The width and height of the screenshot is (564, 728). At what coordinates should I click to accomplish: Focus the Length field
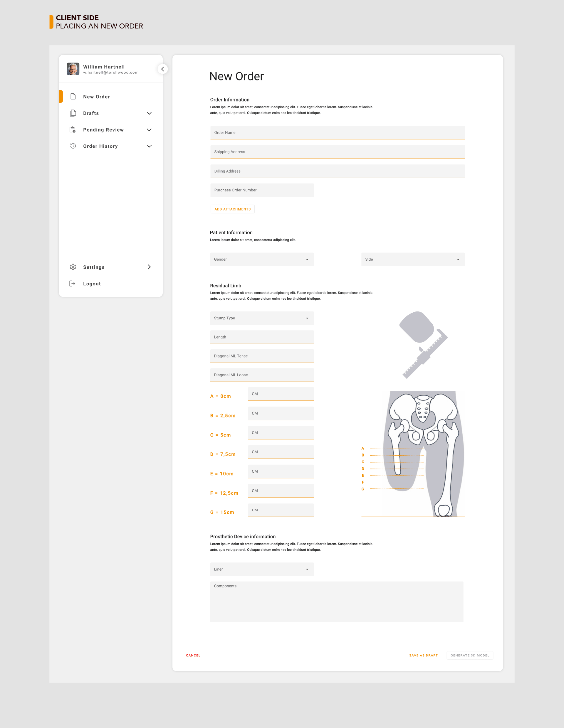pyautogui.click(x=262, y=337)
